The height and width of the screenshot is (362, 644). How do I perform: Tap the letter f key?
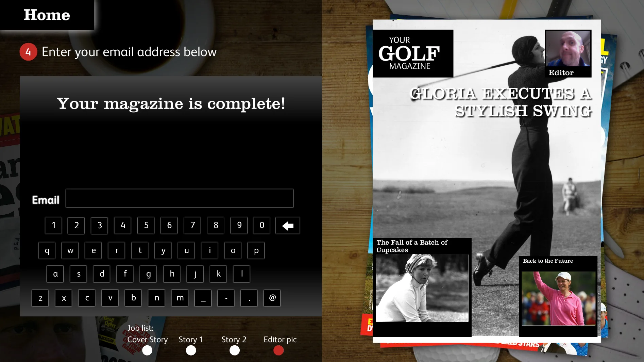click(x=125, y=274)
